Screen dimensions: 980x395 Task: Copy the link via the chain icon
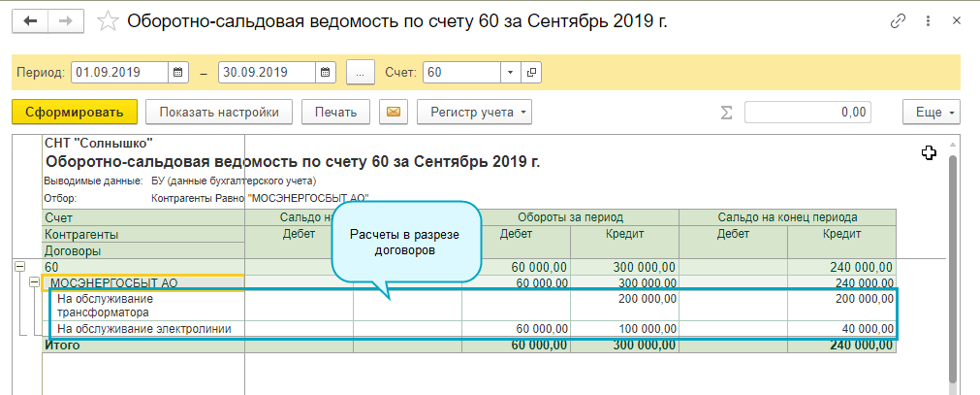pyautogui.click(x=898, y=21)
